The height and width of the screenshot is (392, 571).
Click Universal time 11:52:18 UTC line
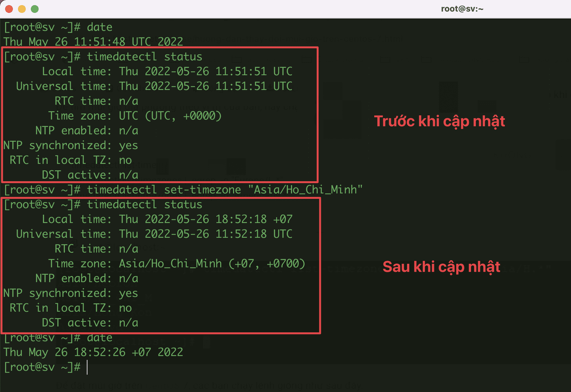pyautogui.click(x=154, y=234)
